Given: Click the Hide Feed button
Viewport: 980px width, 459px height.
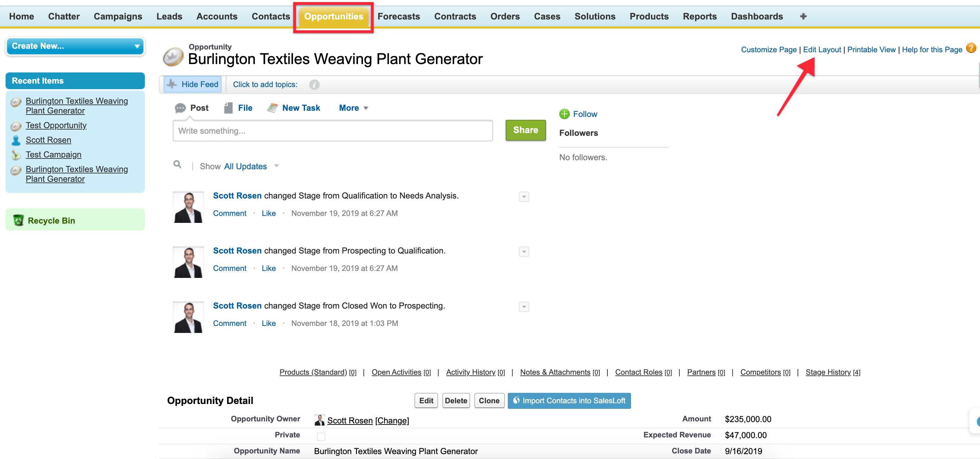Looking at the screenshot, I should pos(193,84).
